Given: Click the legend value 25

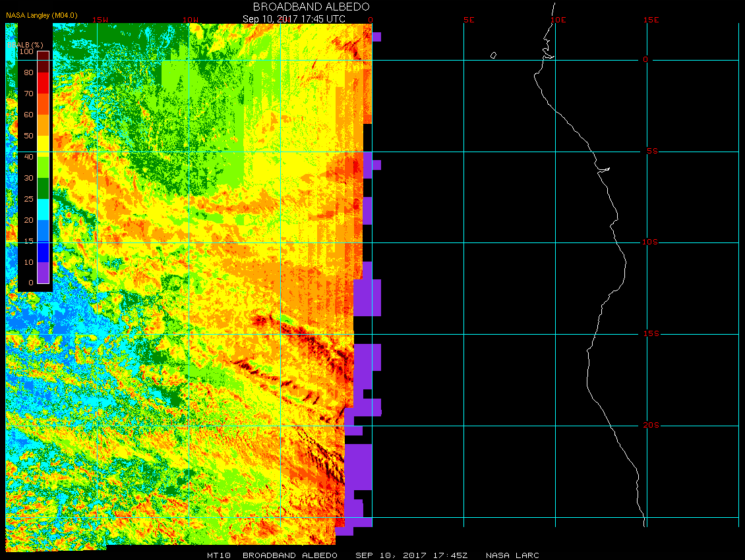Looking at the screenshot, I should coord(28,199).
